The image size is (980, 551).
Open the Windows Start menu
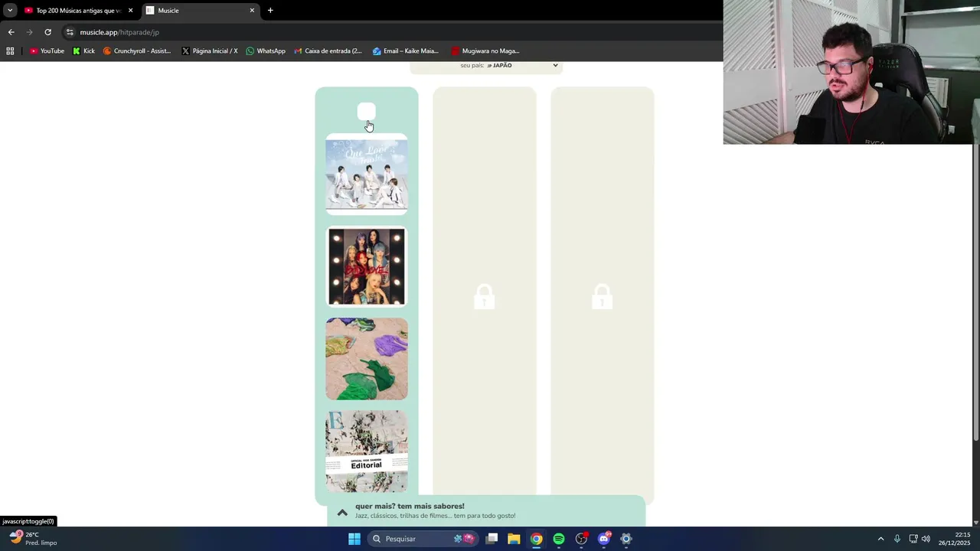click(x=354, y=539)
